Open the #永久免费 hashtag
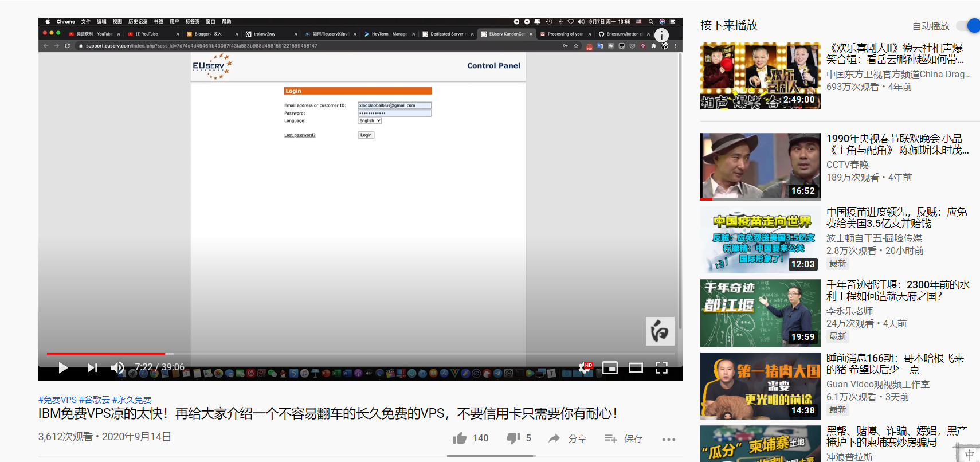This screenshot has height=462, width=980. (132, 400)
